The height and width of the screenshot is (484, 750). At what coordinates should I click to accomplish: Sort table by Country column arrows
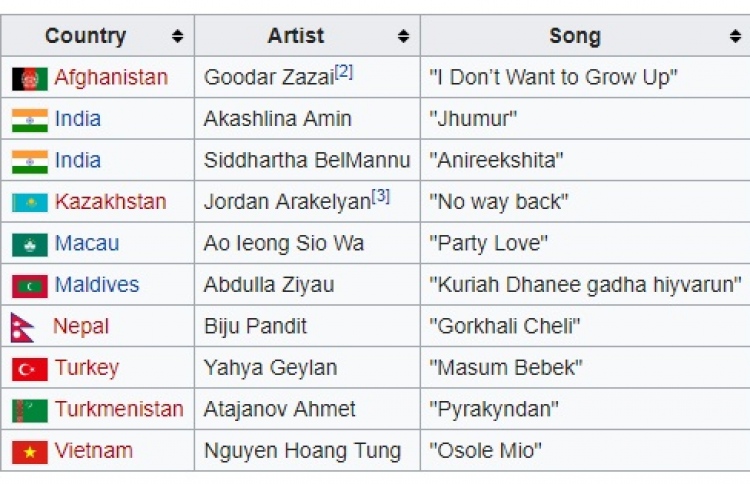(x=177, y=36)
